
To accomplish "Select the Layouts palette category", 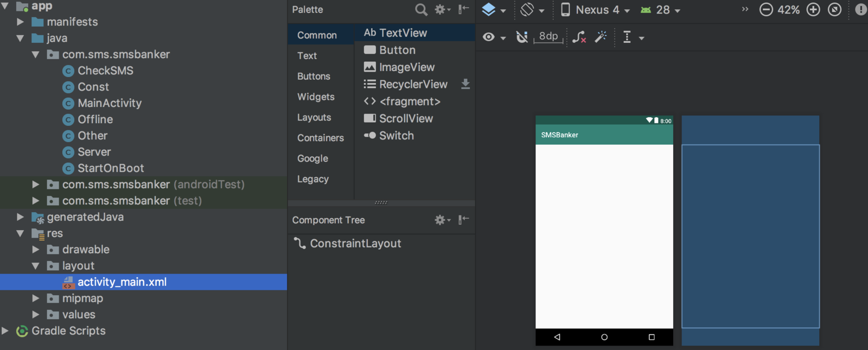I will click(x=321, y=118).
